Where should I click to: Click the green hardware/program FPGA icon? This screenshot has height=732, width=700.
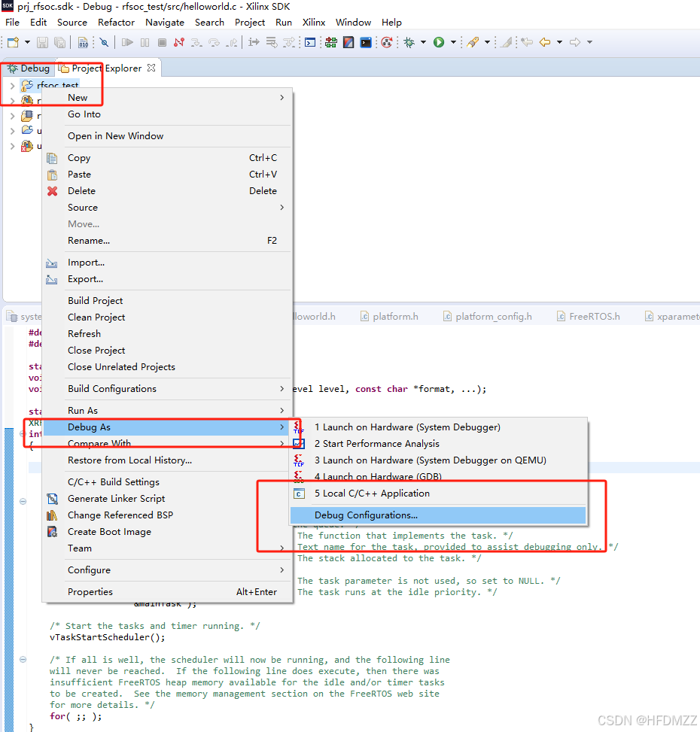tap(331, 42)
